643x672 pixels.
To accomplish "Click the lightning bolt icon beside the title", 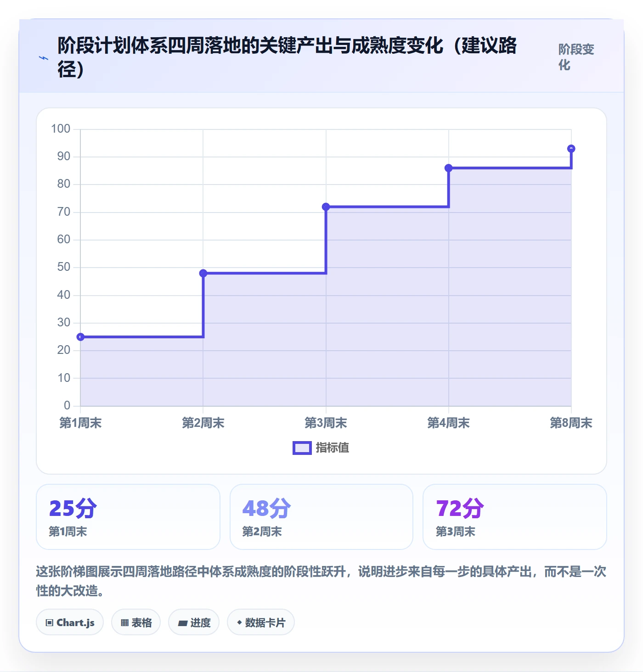I will pos(44,58).
